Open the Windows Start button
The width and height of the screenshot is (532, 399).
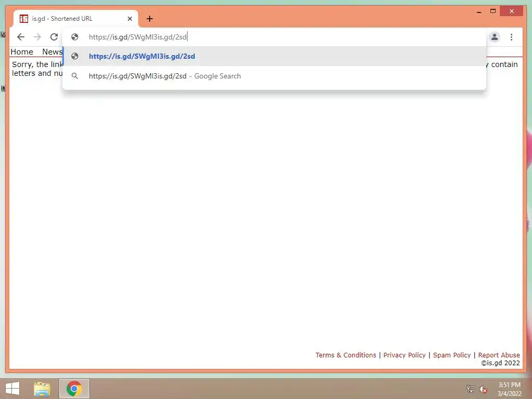coord(12,389)
